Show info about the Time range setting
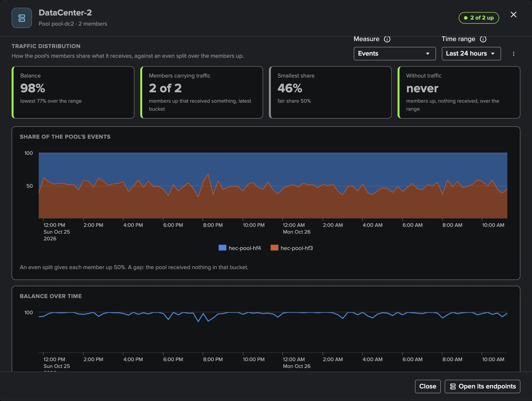532x401 pixels. point(483,39)
